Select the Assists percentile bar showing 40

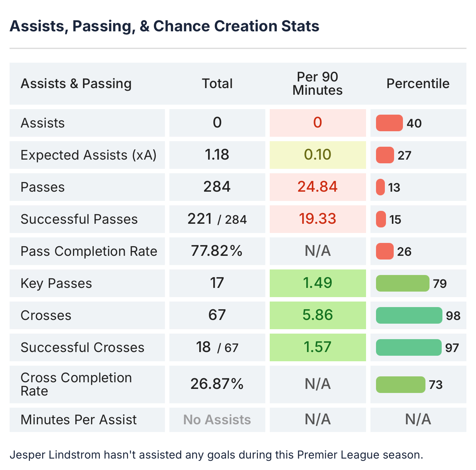389,123
